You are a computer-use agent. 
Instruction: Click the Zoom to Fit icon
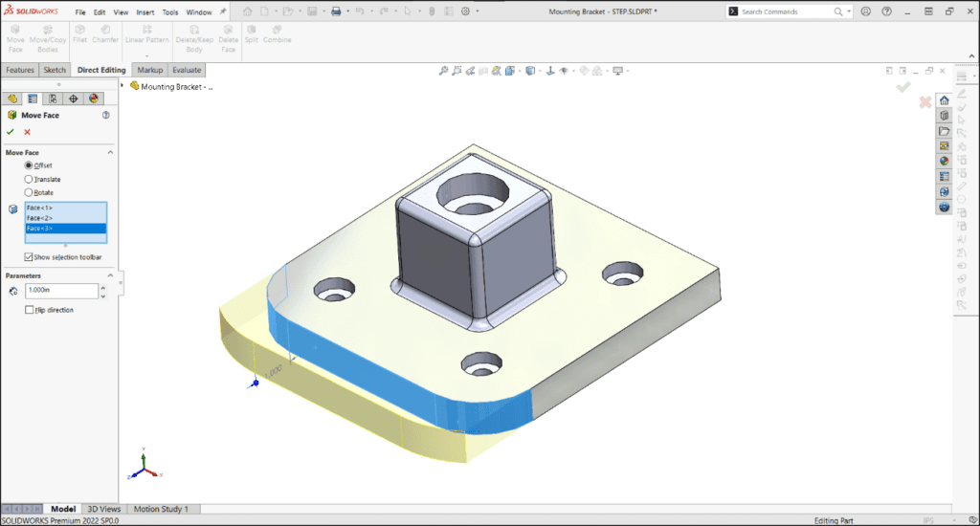443,71
